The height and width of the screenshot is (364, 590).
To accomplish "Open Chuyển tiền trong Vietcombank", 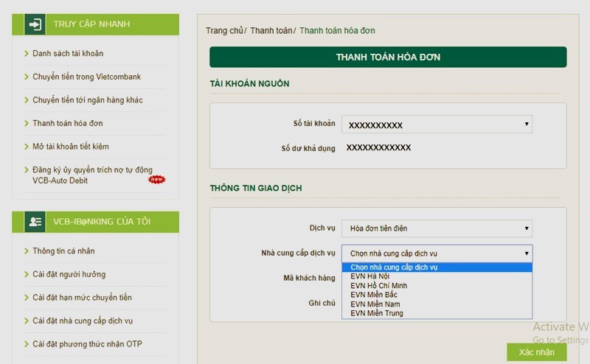I will (86, 77).
